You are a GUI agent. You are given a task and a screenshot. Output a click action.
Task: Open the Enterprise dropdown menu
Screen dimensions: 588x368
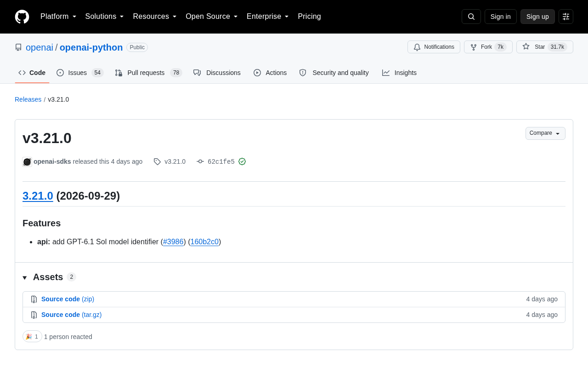(x=268, y=17)
